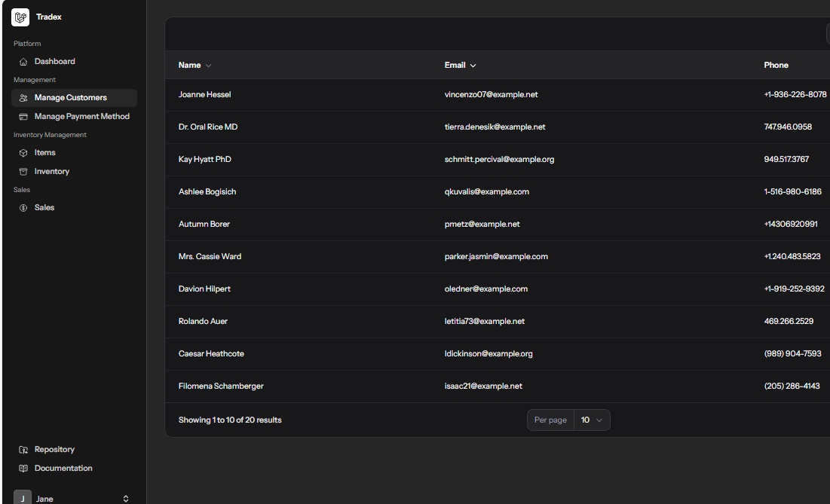Select the Filomena Schamberger cell
The width and height of the screenshot is (830, 504).
pyautogui.click(x=221, y=386)
